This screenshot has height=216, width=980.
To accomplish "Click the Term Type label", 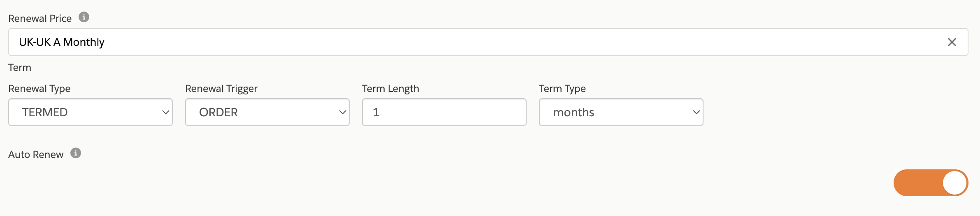I will click(x=562, y=89).
